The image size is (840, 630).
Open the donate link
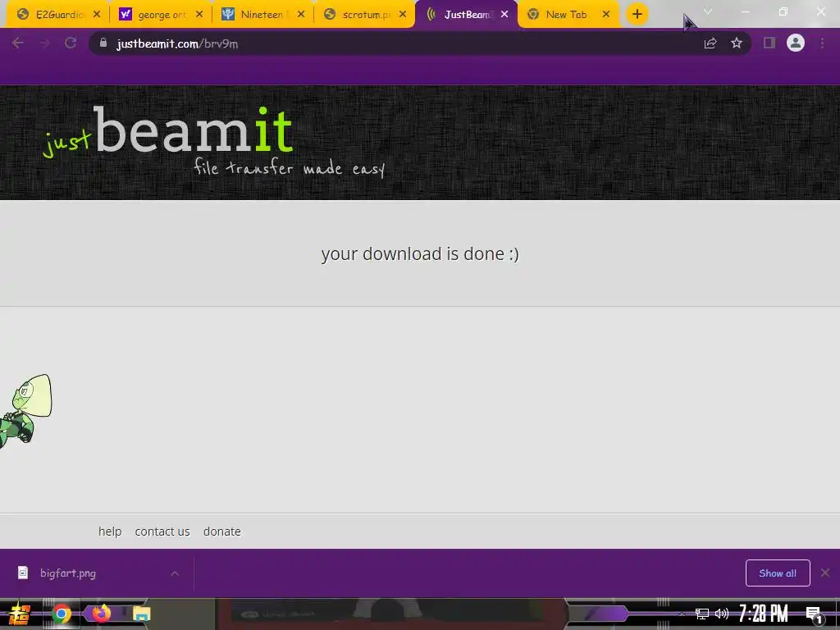click(x=221, y=532)
